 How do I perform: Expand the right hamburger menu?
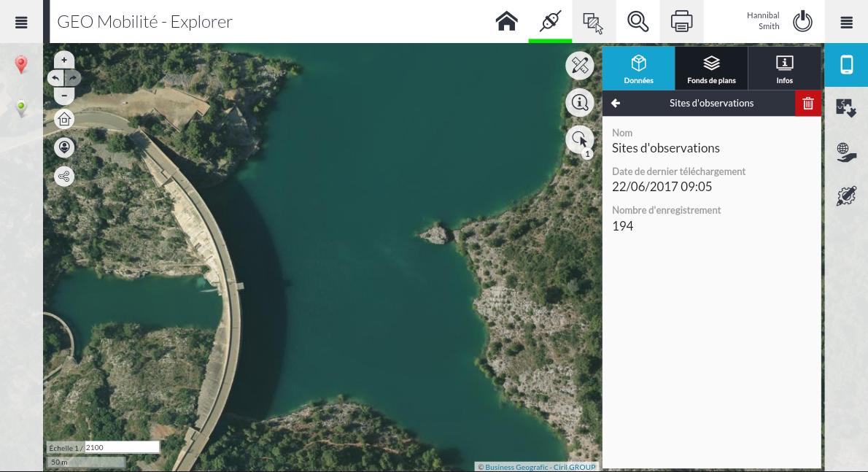click(846, 22)
